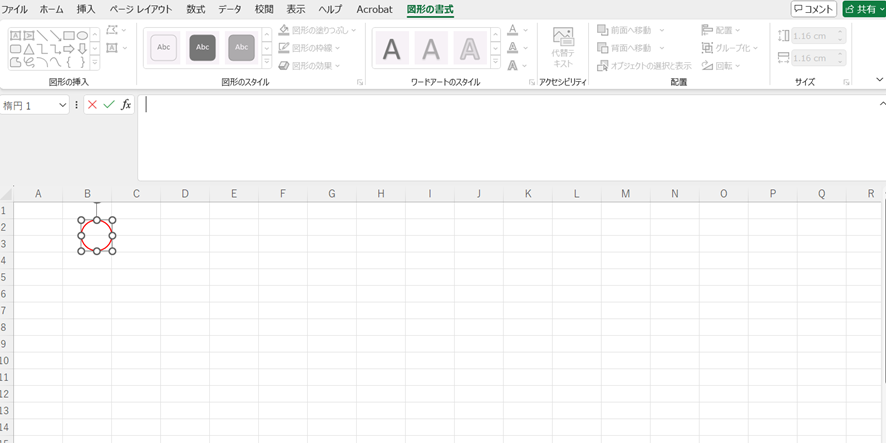
Task: Open the name box dropdown showing 楕円 1
Action: click(x=62, y=105)
